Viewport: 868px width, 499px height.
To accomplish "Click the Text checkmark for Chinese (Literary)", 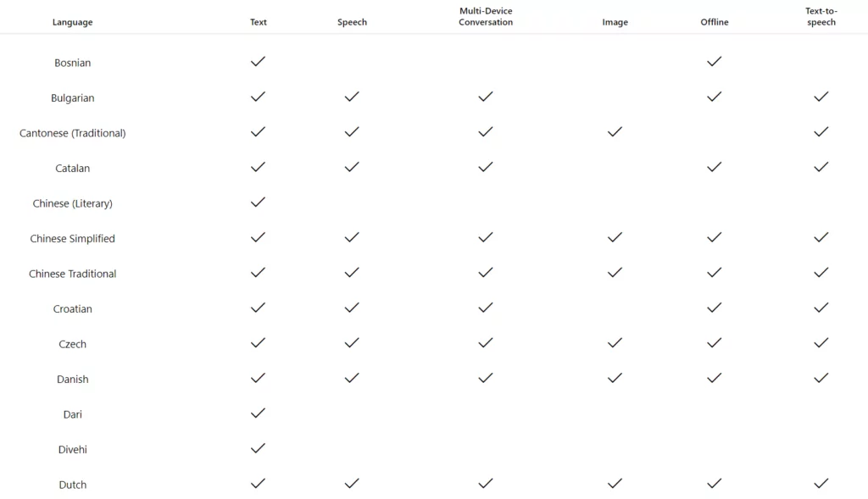I will [x=258, y=202].
